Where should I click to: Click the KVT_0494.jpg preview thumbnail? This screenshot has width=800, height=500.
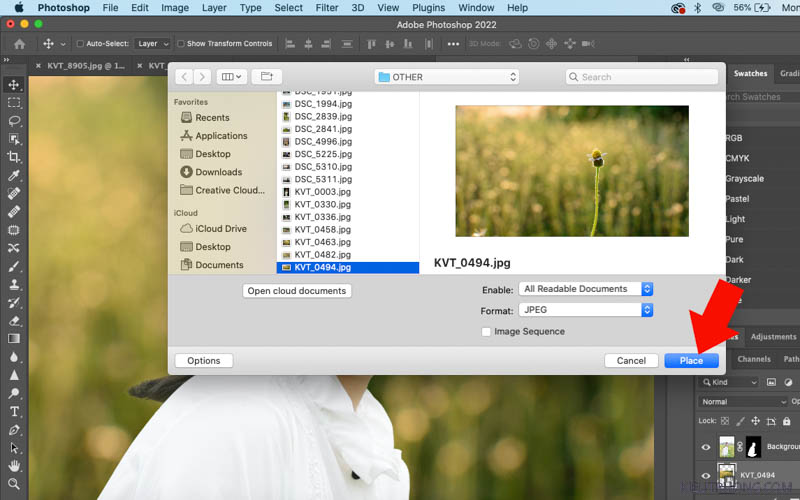[572, 171]
